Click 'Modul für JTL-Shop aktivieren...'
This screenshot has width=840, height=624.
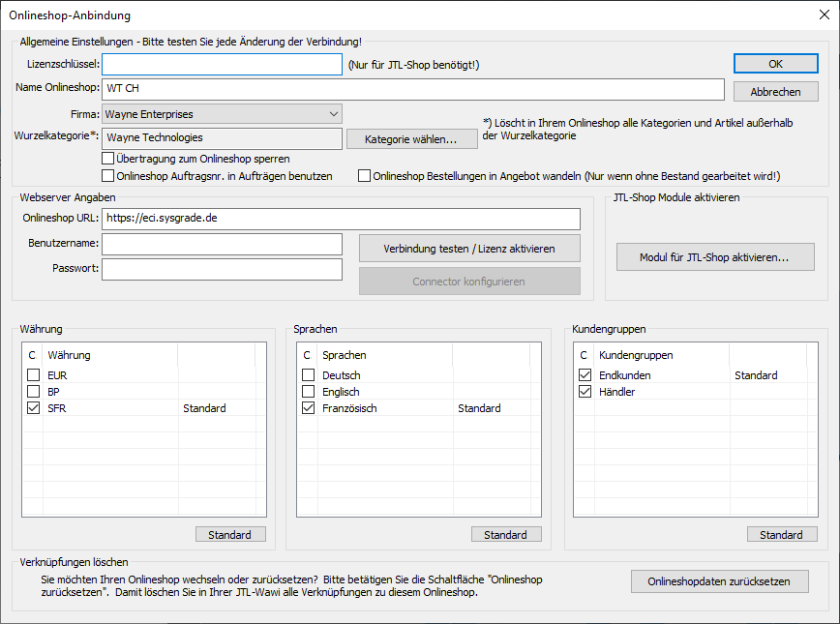pos(715,257)
